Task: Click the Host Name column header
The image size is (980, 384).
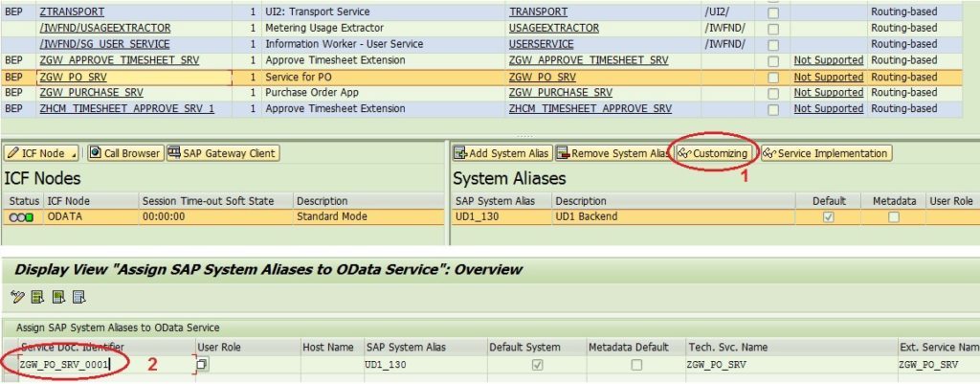Action: (330, 347)
